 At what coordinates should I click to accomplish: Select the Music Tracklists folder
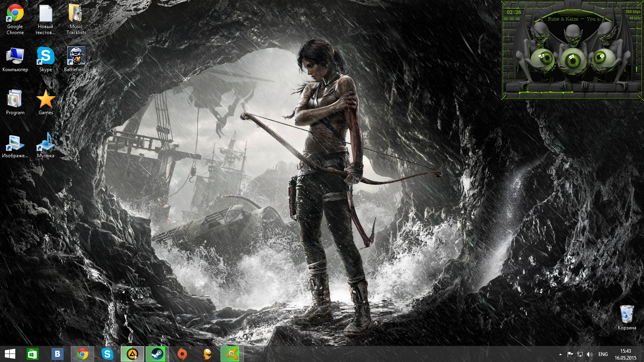click(x=76, y=20)
